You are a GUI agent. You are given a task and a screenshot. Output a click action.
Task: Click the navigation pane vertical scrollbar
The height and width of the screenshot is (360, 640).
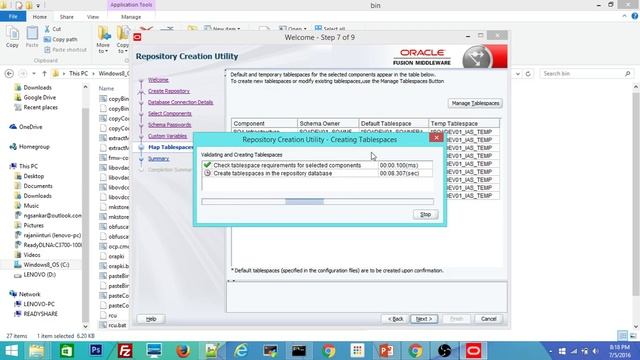coord(85,206)
